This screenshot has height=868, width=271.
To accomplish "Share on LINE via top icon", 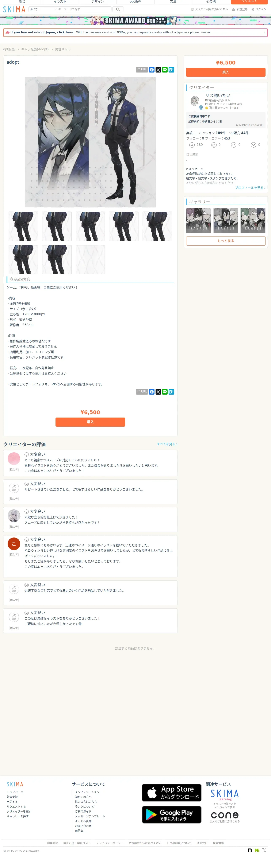I will (x=165, y=70).
